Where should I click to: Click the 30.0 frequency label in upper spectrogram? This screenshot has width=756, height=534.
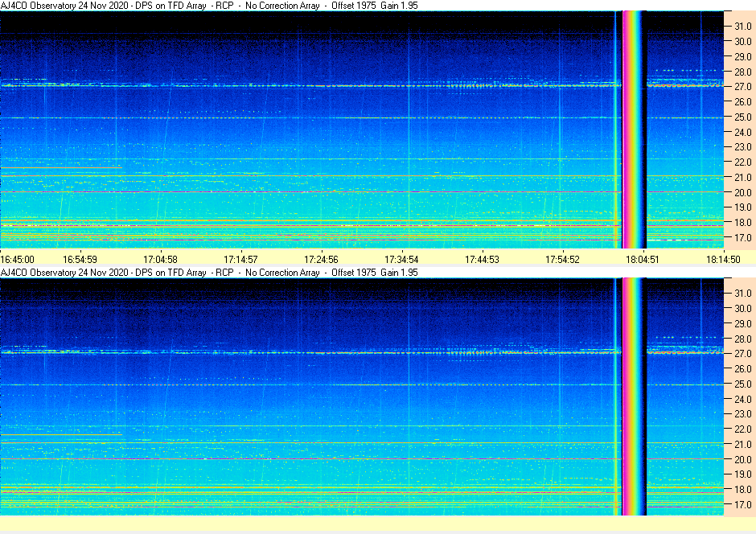pyautogui.click(x=743, y=42)
